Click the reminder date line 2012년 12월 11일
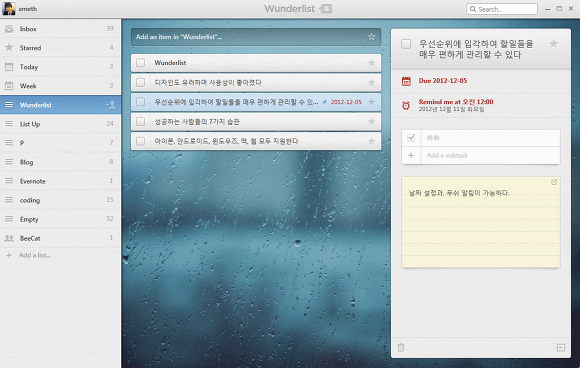 (x=451, y=109)
